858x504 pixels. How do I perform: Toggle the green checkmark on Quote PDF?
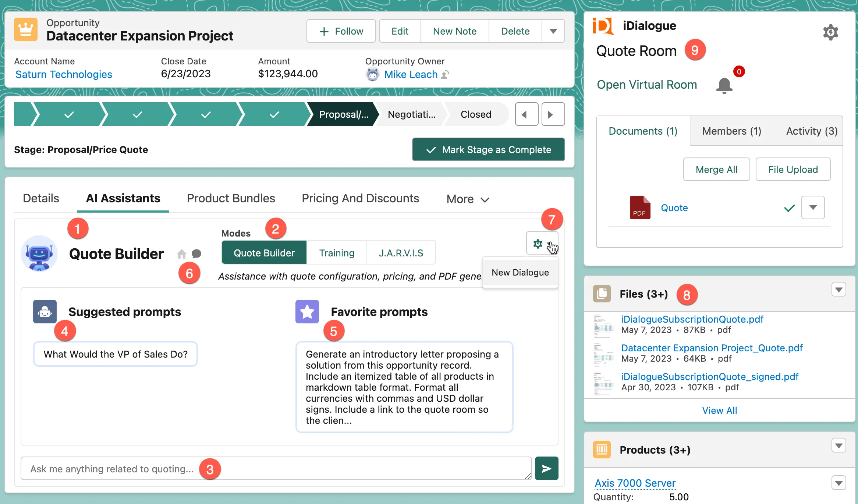point(790,207)
